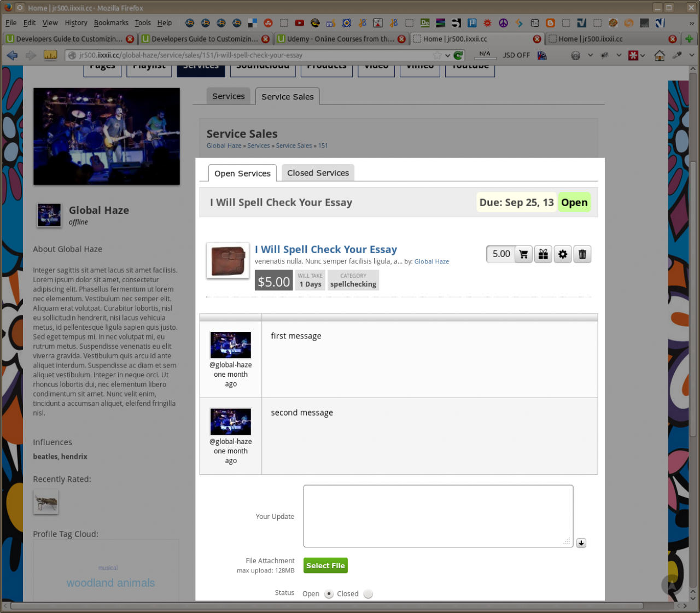Screen dimensions: 700x613
Task: Open the Tools menu
Action: [x=143, y=23]
